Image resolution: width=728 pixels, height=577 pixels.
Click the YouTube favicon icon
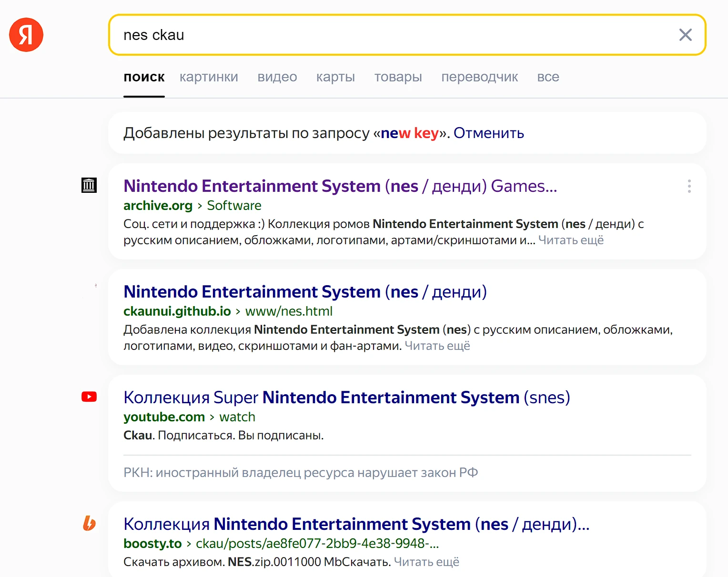pyautogui.click(x=89, y=397)
